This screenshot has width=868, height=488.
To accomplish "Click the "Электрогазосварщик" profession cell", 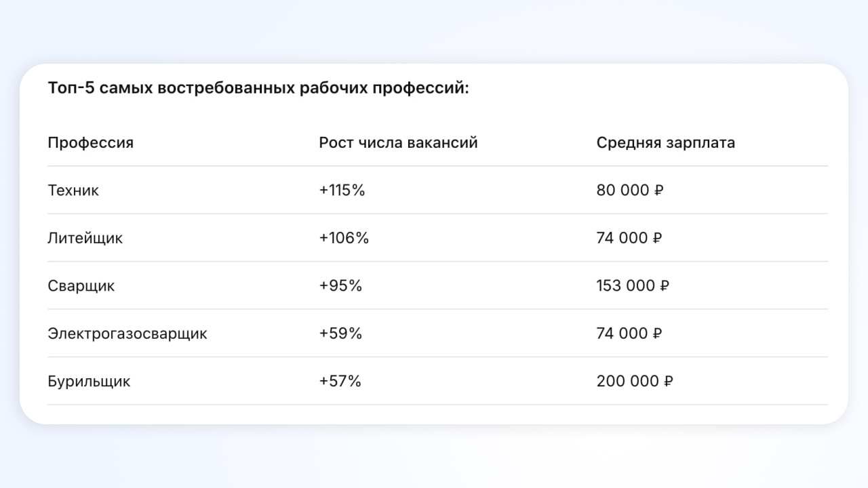I will click(127, 334).
